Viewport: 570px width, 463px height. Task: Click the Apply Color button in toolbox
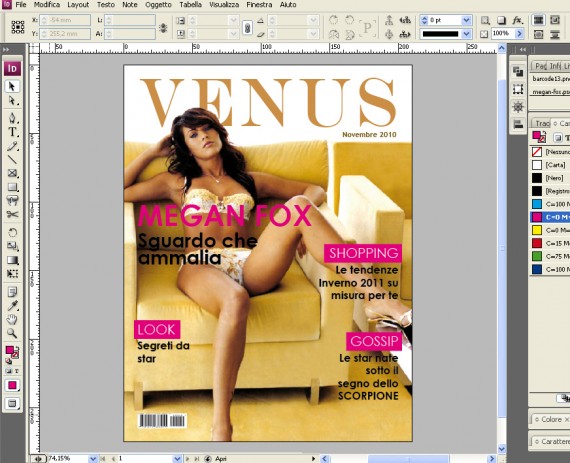point(12,385)
